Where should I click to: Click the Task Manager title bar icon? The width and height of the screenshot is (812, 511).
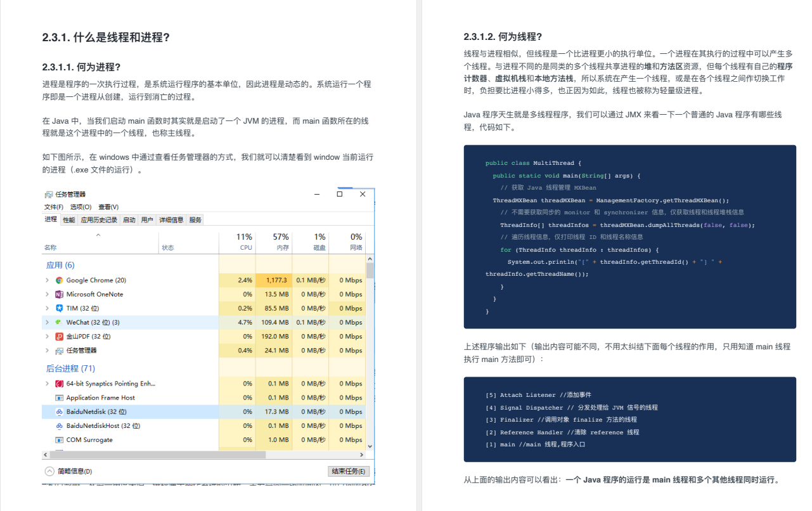click(49, 195)
